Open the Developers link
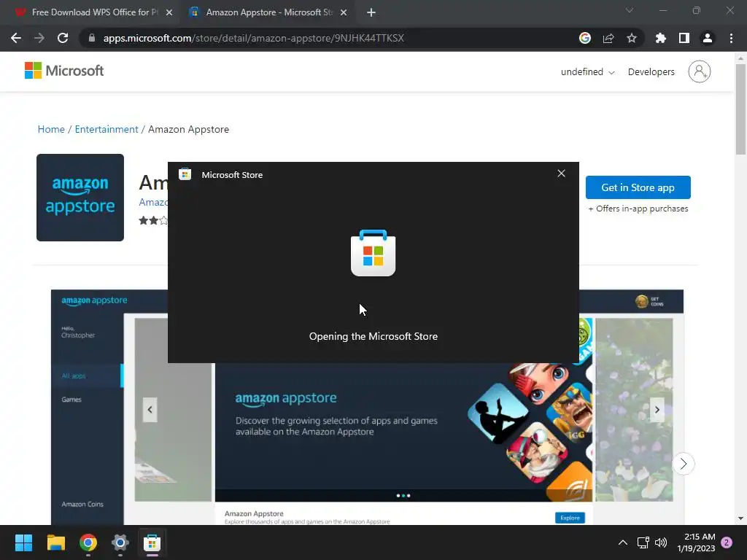This screenshot has width=747, height=560. pos(651,72)
